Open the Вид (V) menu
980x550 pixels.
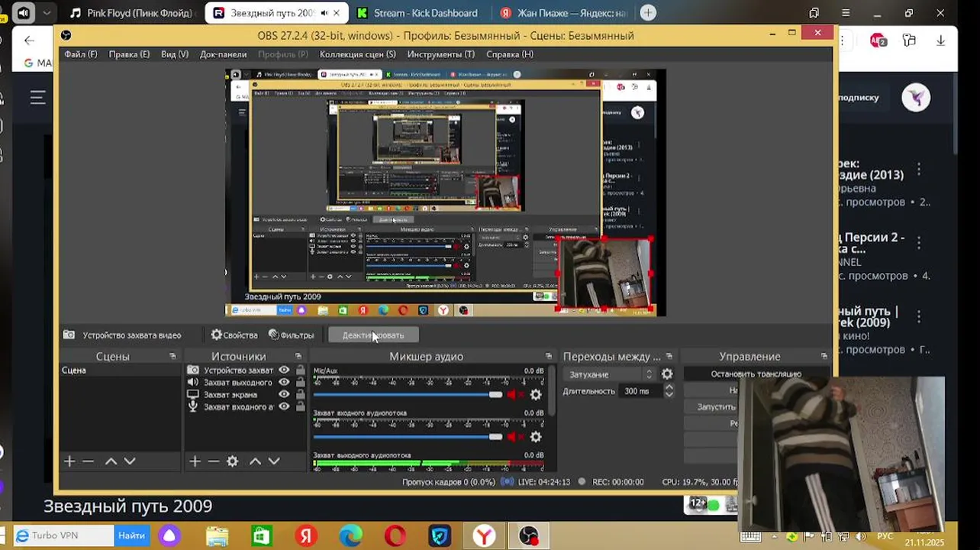[x=175, y=54]
